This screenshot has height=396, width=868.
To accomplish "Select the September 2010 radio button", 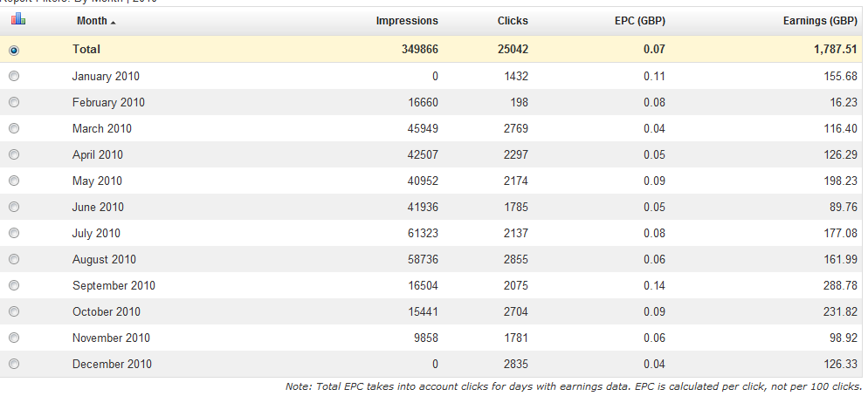I will point(14,285).
